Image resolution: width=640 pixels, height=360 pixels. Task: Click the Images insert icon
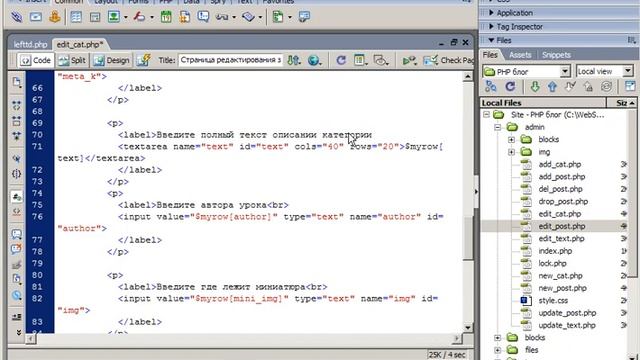(x=114, y=17)
